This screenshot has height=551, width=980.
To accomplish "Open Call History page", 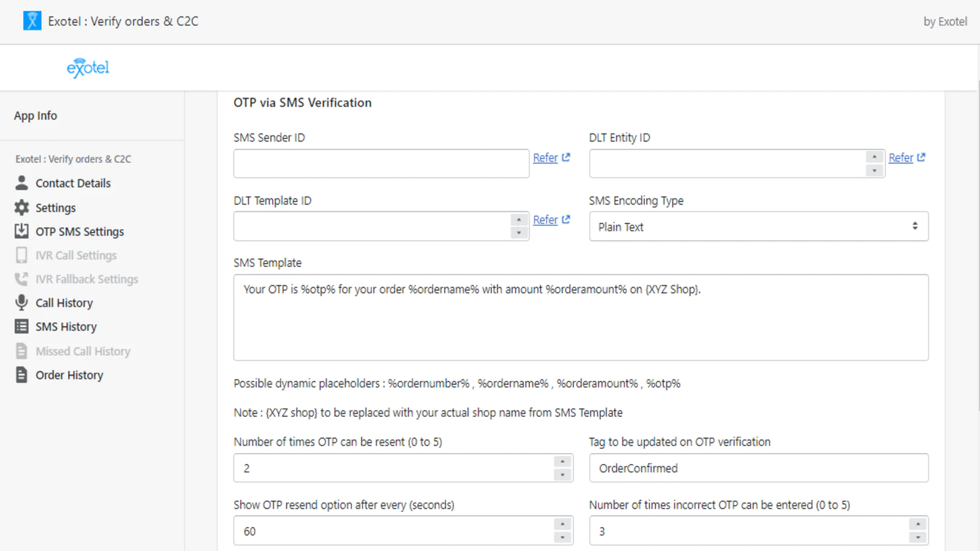I will tap(64, 302).
